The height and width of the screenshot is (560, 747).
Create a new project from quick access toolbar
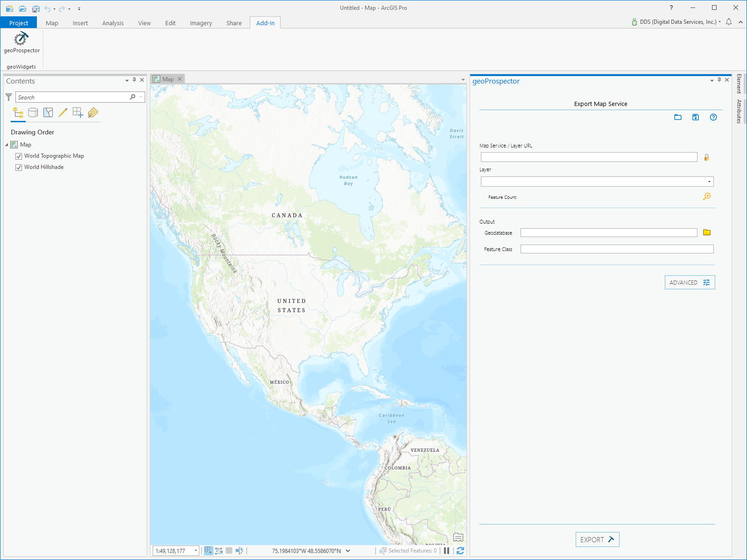pos(9,8)
